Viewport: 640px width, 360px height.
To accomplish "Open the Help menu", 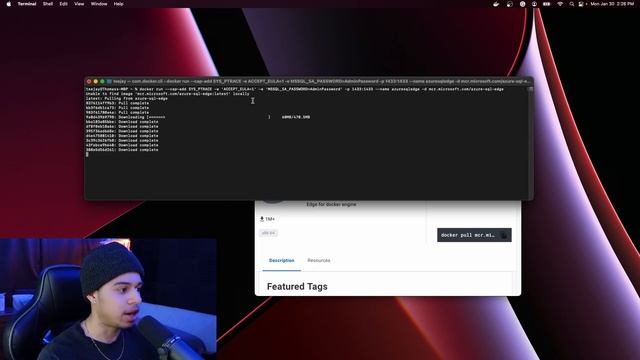I will (x=118, y=4).
